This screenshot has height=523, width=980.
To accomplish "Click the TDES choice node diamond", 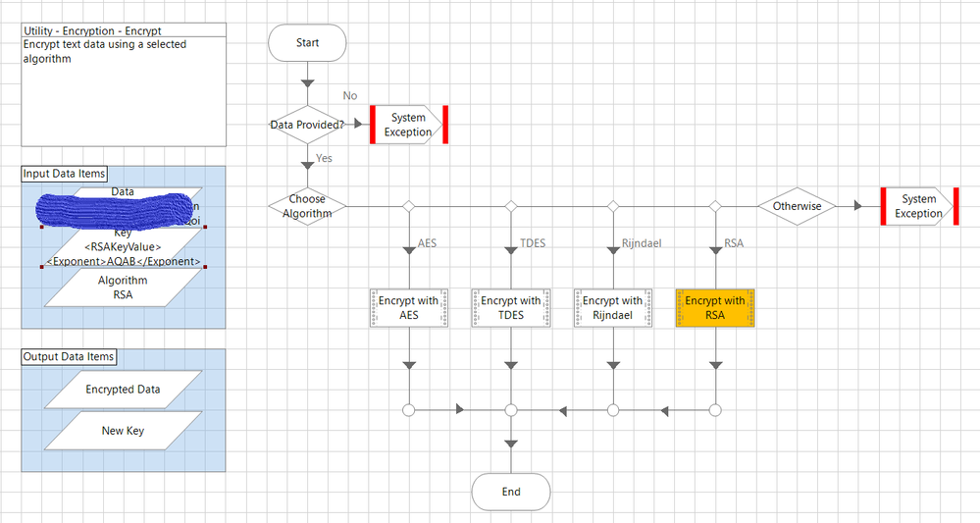I will pyautogui.click(x=511, y=206).
